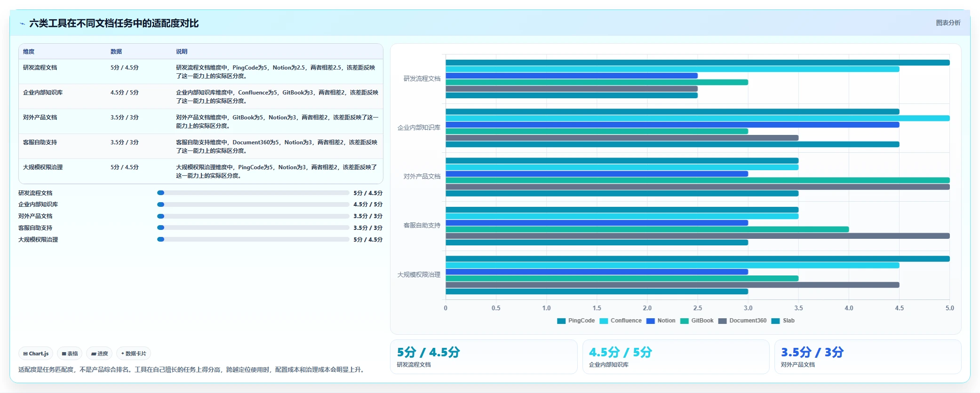Image resolution: width=980 pixels, height=393 pixels.
Task: Click the 客服自助支持 label in progress list
Action: (x=35, y=228)
